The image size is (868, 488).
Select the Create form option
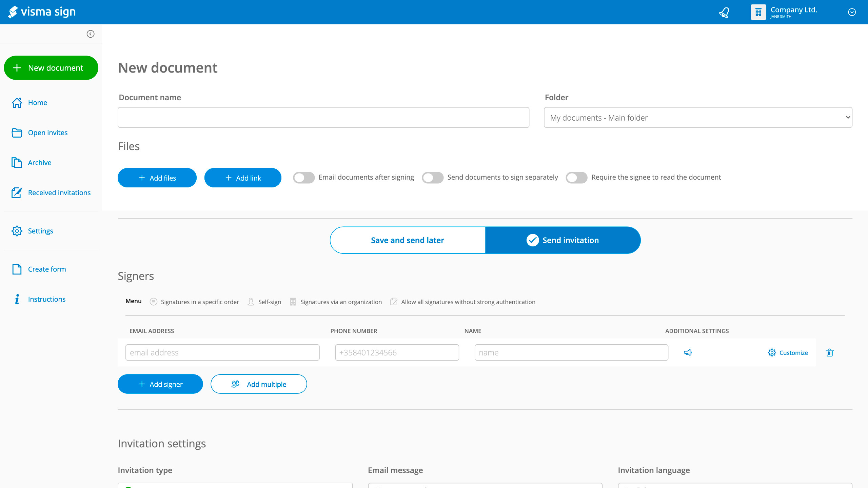[x=47, y=269]
